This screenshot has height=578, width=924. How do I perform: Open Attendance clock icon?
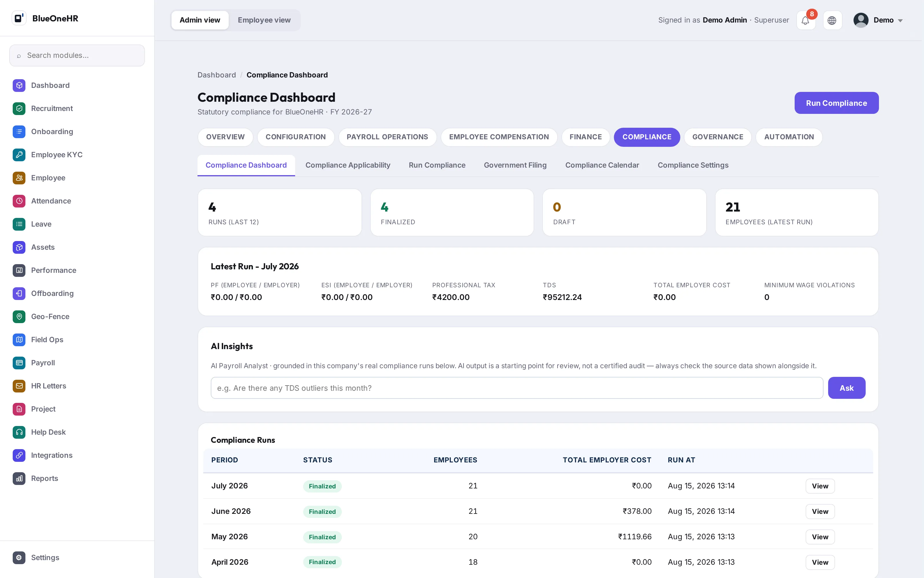click(x=19, y=201)
